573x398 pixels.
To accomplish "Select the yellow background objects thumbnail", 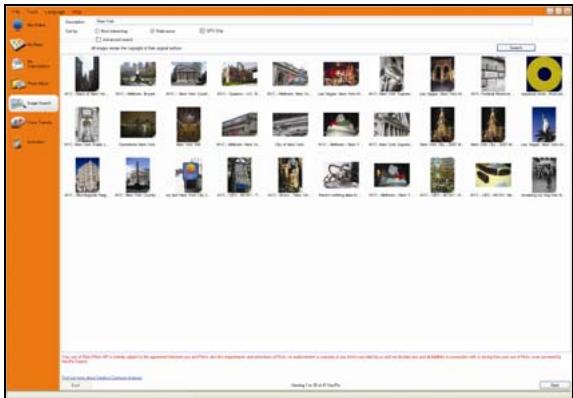I will (x=493, y=175).
